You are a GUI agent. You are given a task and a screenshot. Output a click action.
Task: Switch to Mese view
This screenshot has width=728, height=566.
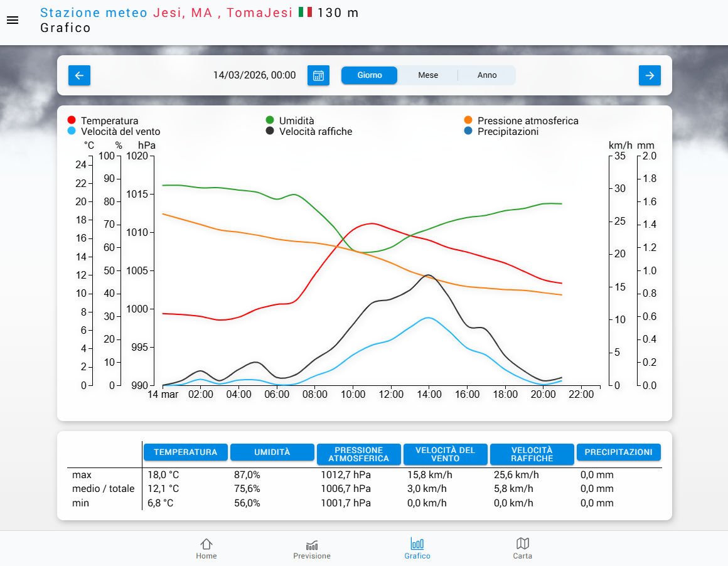(428, 75)
